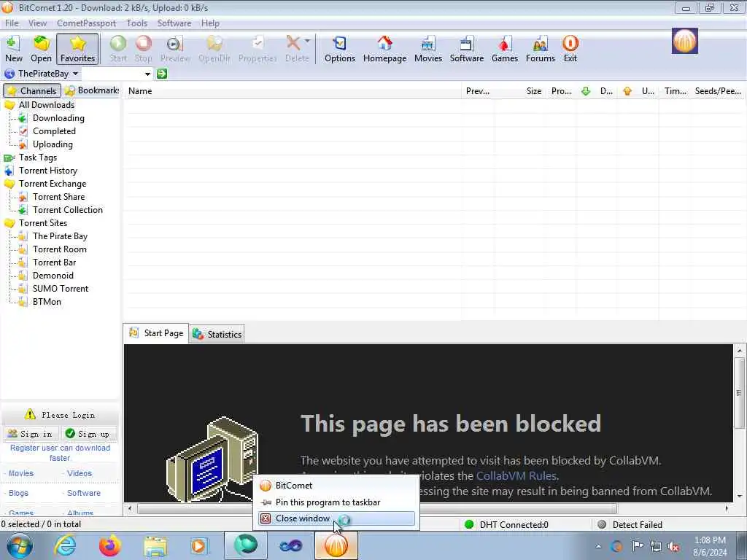
Task: Open the Help menu
Action: 210,23
